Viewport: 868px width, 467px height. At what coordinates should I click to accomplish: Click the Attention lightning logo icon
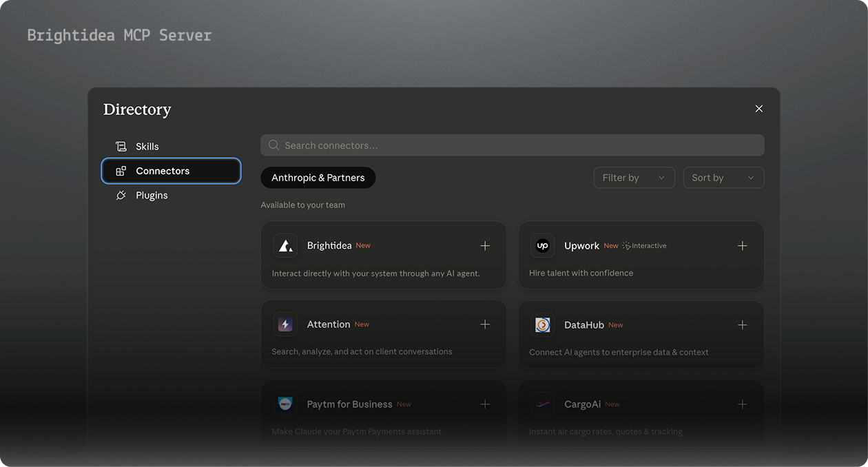pyautogui.click(x=285, y=324)
